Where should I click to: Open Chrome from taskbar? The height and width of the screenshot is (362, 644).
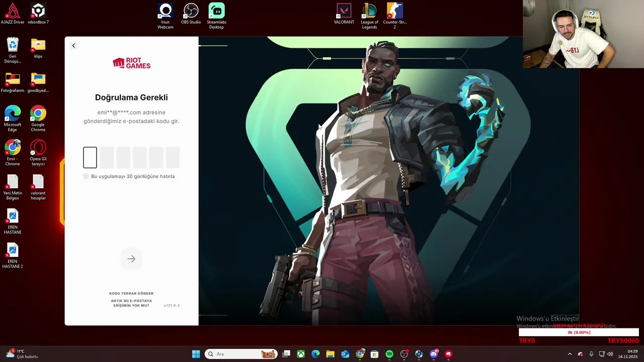[360, 354]
